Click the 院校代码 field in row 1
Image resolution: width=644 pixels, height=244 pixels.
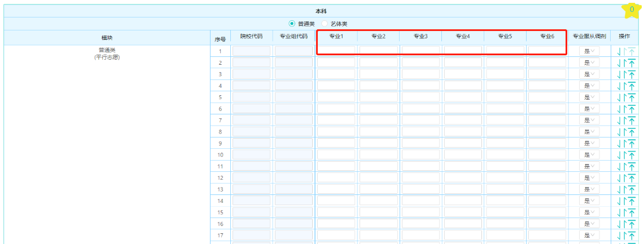click(x=251, y=51)
